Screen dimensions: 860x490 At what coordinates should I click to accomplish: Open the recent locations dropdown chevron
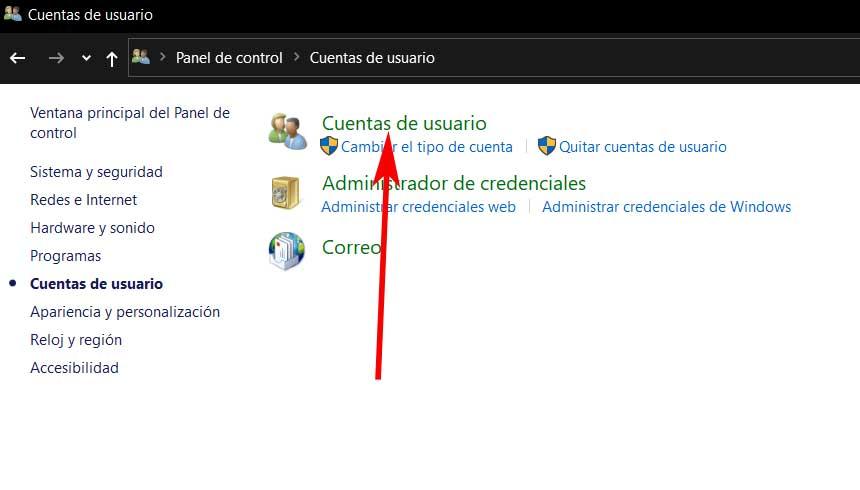[86, 58]
